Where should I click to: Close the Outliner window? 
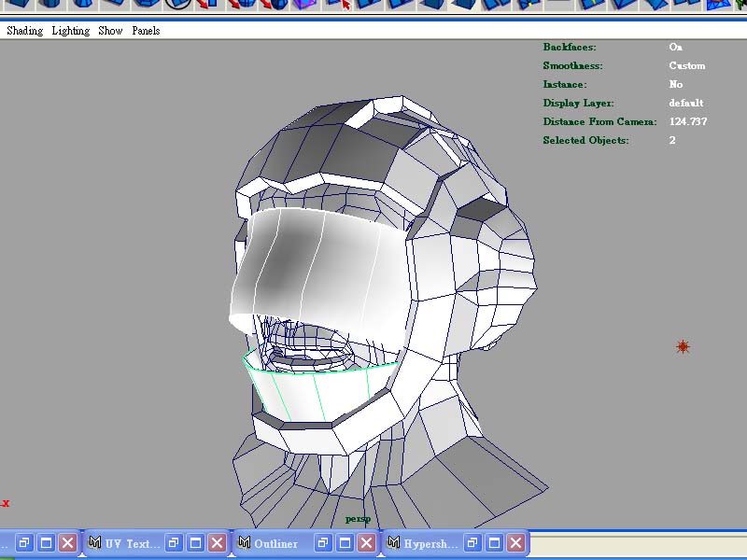366,543
